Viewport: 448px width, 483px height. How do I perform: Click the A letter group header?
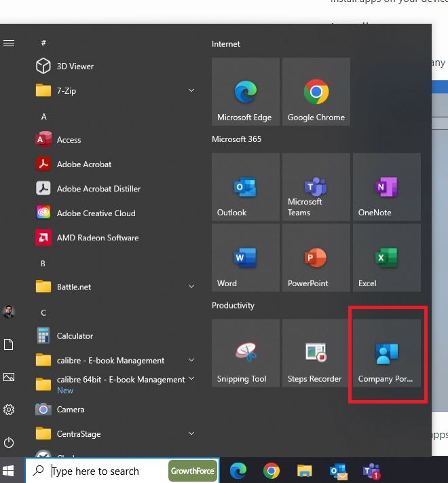44,117
